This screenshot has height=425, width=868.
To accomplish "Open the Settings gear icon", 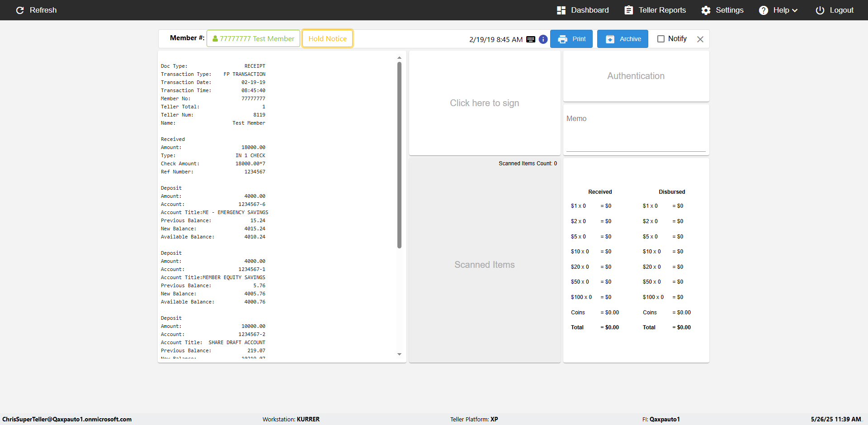I will (x=706, y=10).
